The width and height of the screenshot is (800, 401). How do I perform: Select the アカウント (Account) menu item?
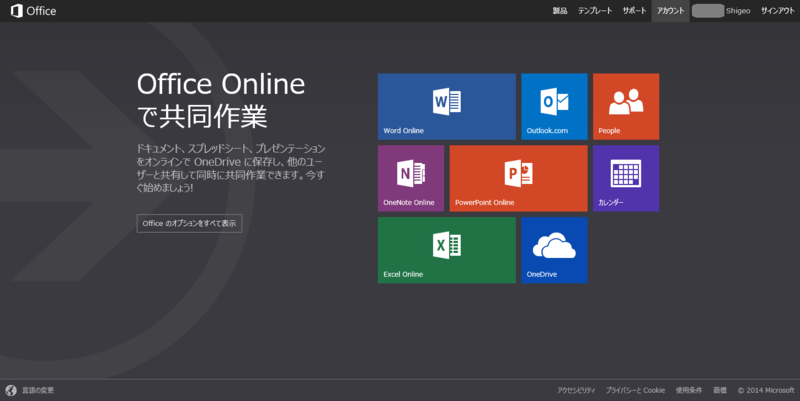(x=670, y=11)
